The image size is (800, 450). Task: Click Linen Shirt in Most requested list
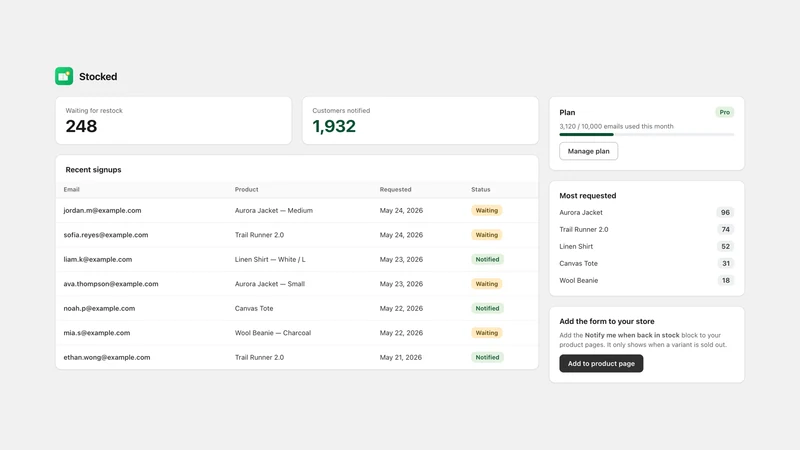point(576,246)
